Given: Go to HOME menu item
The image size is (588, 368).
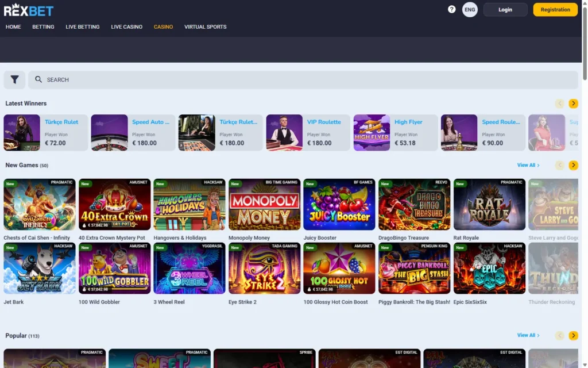Looking at the screenshot, I should coord(13,26).
